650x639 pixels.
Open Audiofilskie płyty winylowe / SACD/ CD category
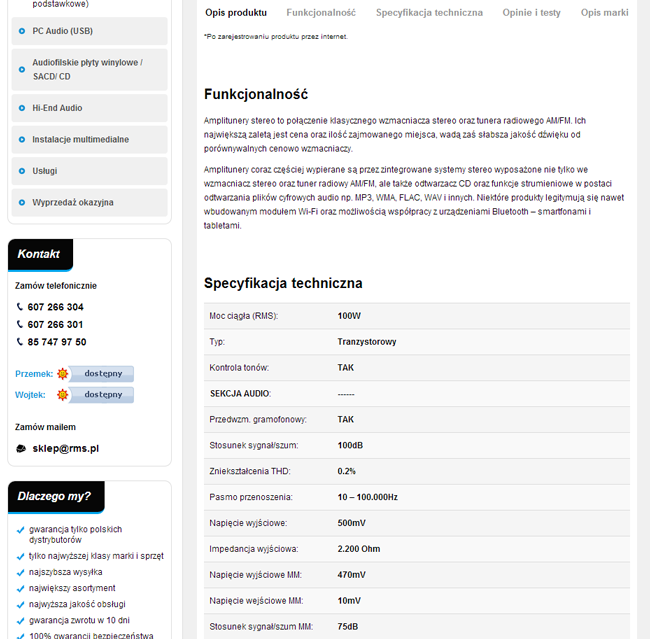coord(90,70)
